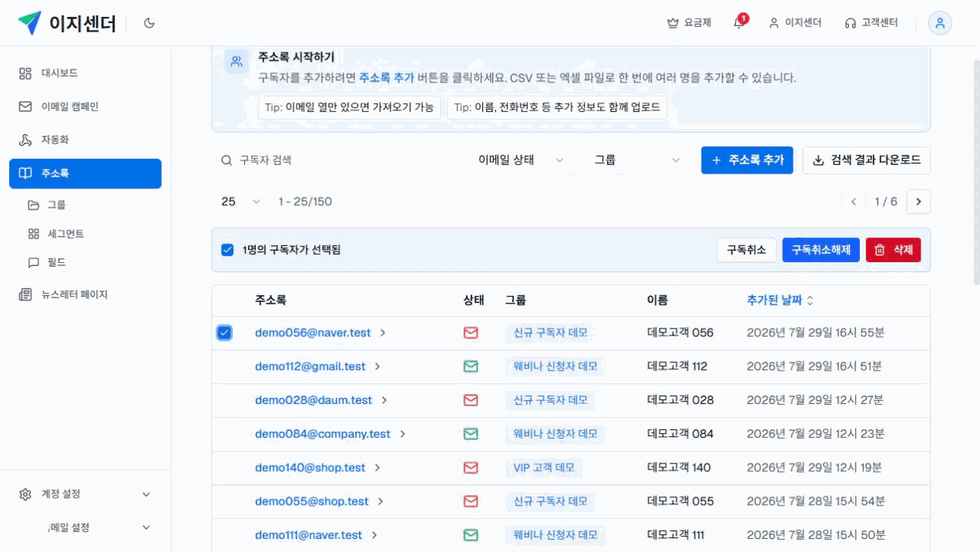Click the 구독취소 button
Image resolution: width=980 pixels, height=552 pixels.
point(747,250)
